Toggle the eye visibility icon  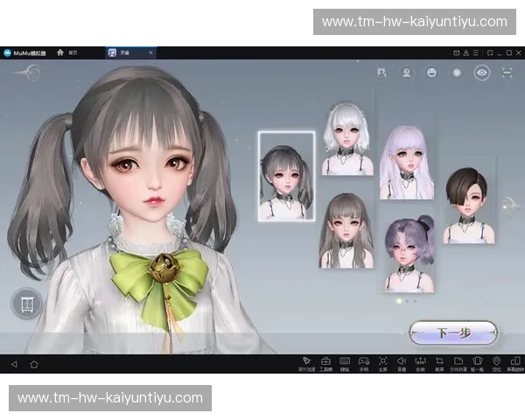482,73
